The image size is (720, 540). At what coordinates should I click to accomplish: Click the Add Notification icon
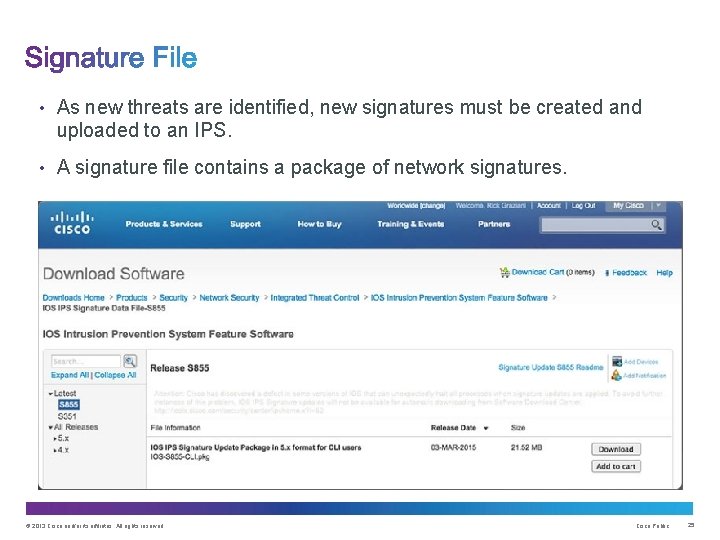coord(616,375)
